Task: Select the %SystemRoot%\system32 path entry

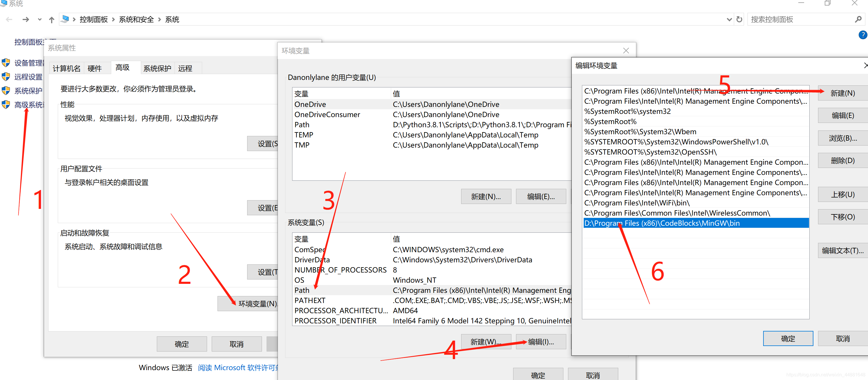Action: [696, 111]
